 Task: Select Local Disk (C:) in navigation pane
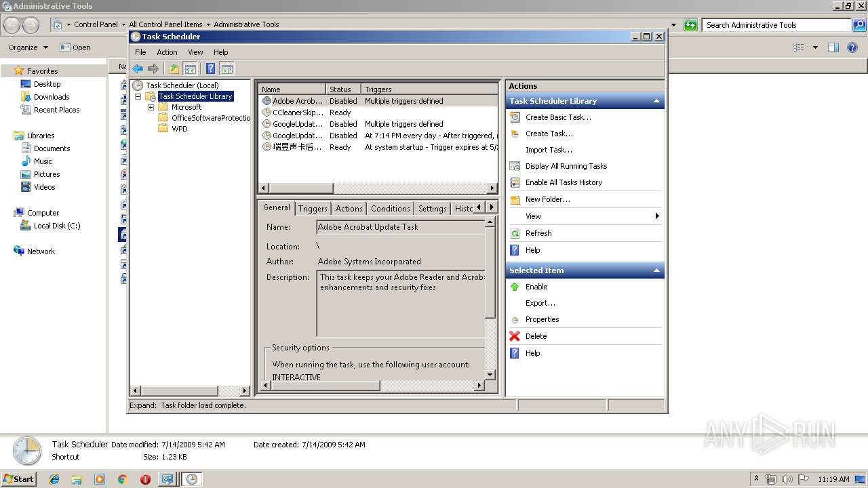pyautogui.click(x=57, y=226)
